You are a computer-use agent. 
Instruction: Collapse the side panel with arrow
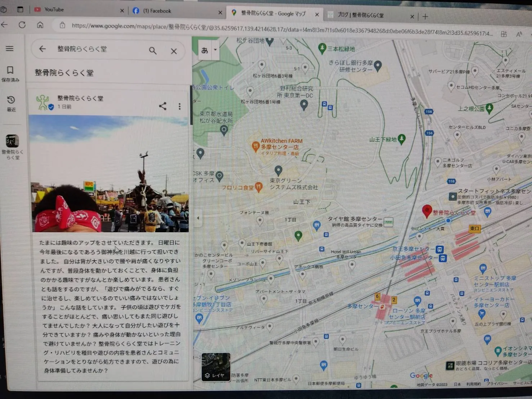[x=198, y=218]
